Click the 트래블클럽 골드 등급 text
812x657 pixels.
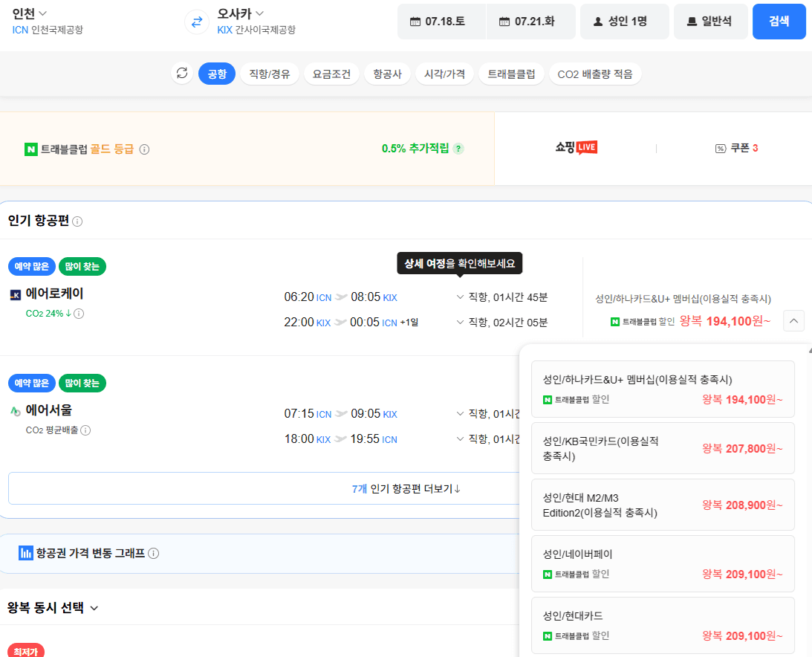point(87,149)
